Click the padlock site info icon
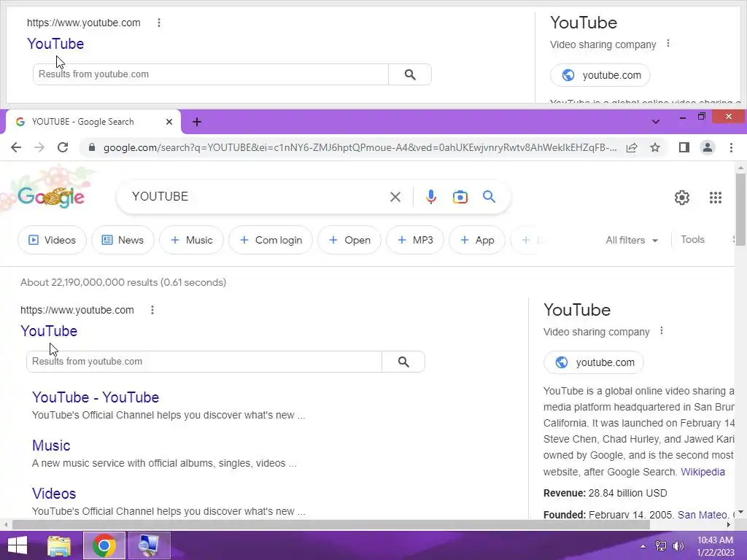 [x=92, y=147]
